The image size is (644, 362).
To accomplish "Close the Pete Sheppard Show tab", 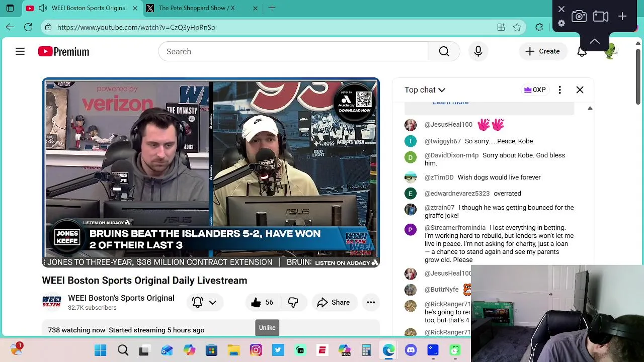I will pyautogui.click(x=255, y=8).
